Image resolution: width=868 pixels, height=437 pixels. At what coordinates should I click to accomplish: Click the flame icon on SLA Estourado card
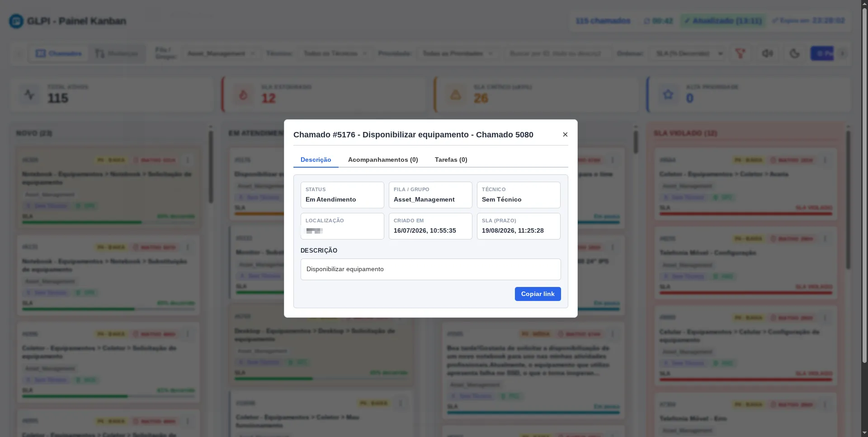(243, 94)
